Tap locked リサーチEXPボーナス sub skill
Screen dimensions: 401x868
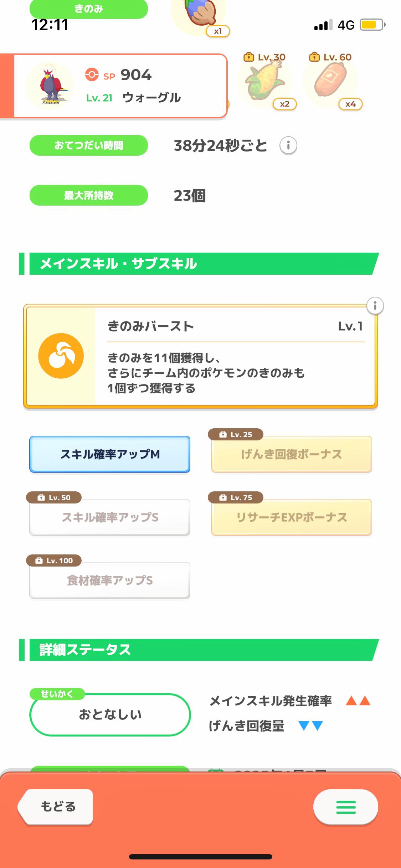[291, 517]
